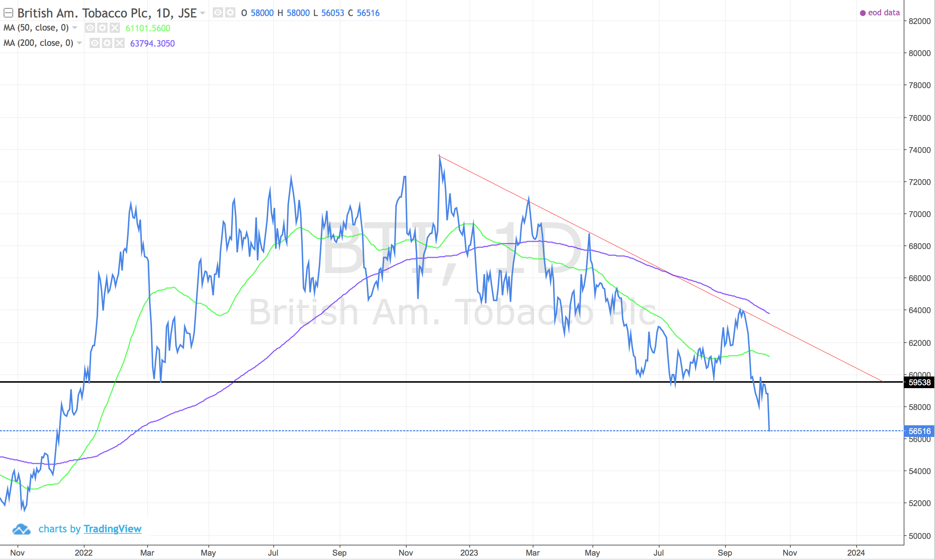This screenshot has width=935, height=560.
Task: Click the black 59538 price label
Action: point(919,382)
